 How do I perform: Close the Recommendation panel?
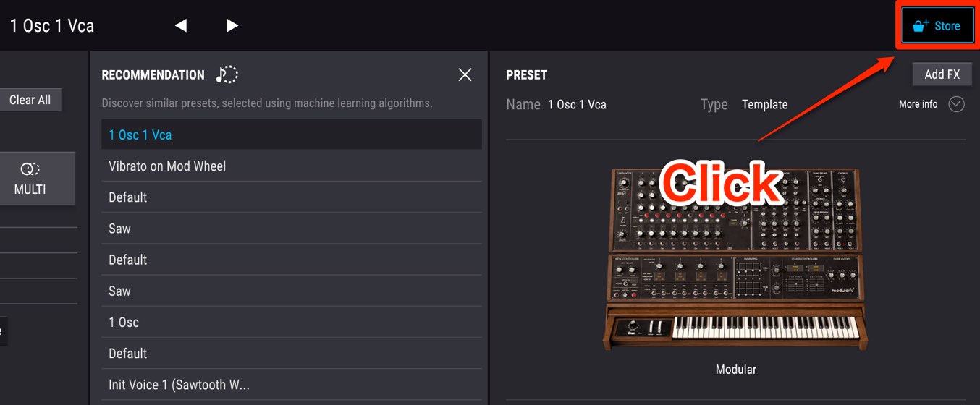point(465,74)
